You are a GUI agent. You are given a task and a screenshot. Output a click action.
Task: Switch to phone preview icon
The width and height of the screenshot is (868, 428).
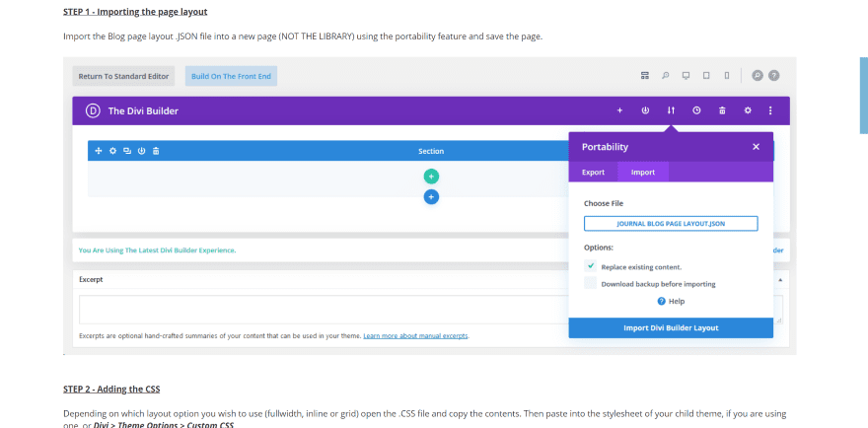coord(727,75)
